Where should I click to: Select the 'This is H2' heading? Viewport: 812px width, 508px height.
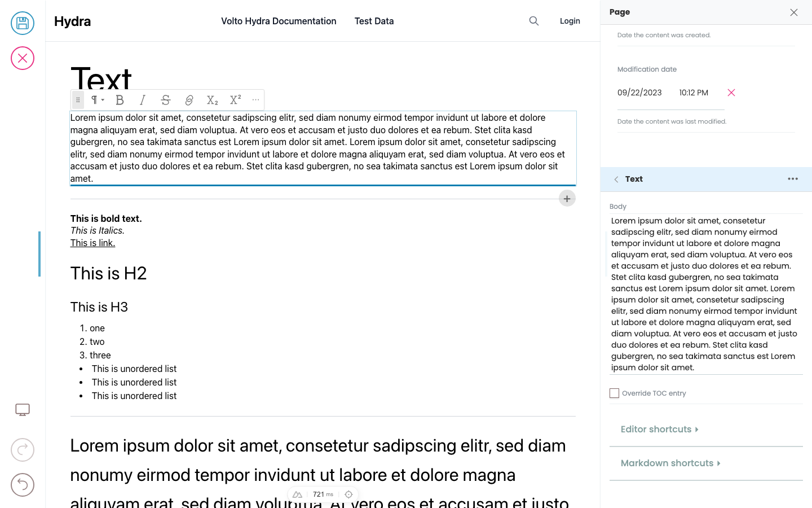click(x=109, y=273)
